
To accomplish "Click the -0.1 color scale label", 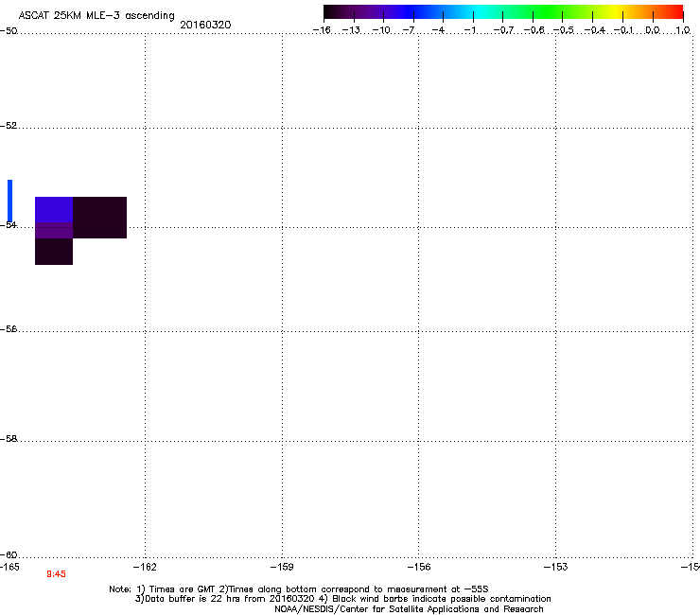I will [623, 30].
